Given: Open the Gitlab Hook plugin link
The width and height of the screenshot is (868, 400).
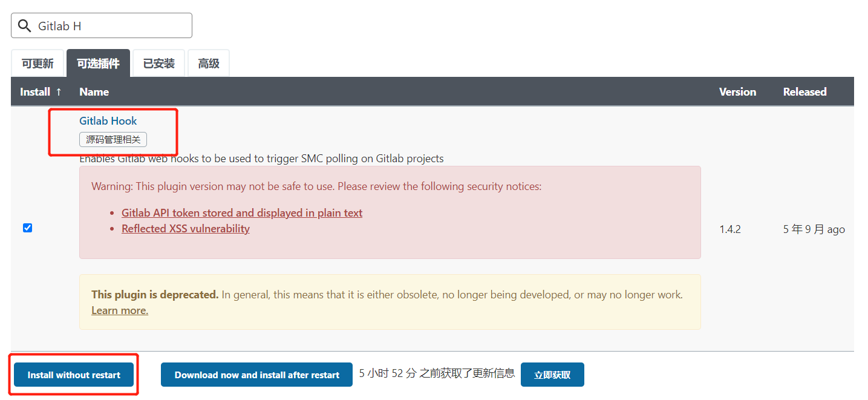Looking at the screenshot, I should click(x=108, y=121).
